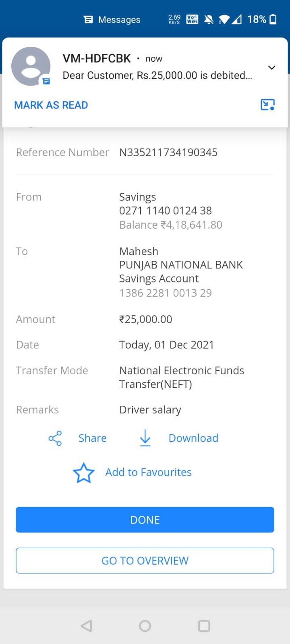Screen dimensions: 290x644
Task: Tap the Download arrow icon
Action: (145, 438)
